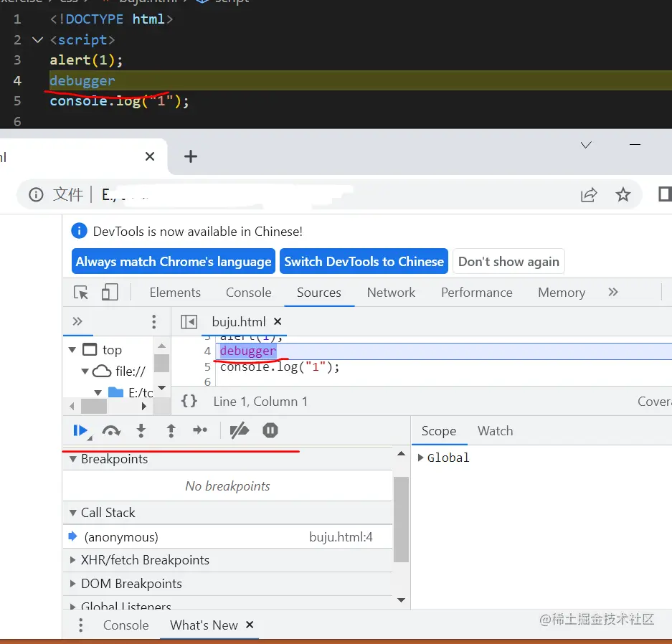672x644 pixels.
Task: Open drawer three-dot menu
Action: (x=80, y=625)
